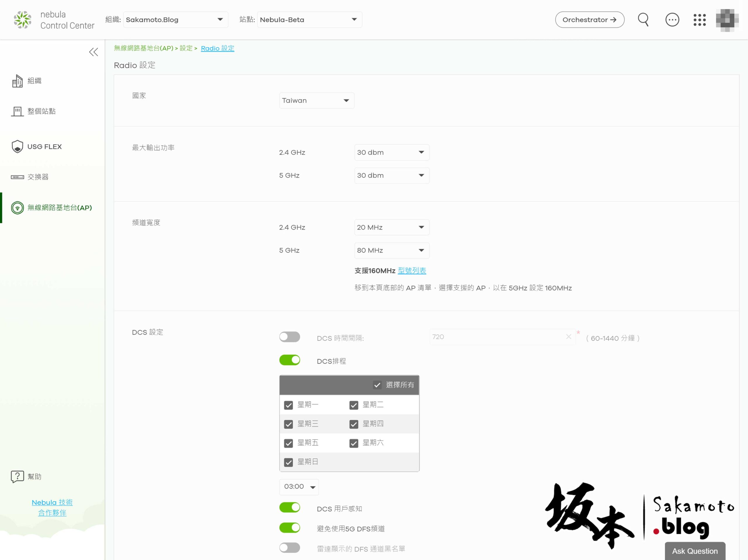
Task: Click the 組織 building icon
Action: pyautogui.click(x=17, y=81)
